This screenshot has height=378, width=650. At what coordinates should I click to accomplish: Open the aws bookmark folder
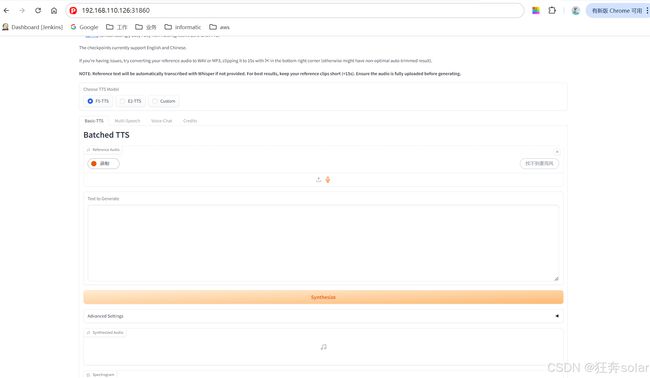click(219, 27)
